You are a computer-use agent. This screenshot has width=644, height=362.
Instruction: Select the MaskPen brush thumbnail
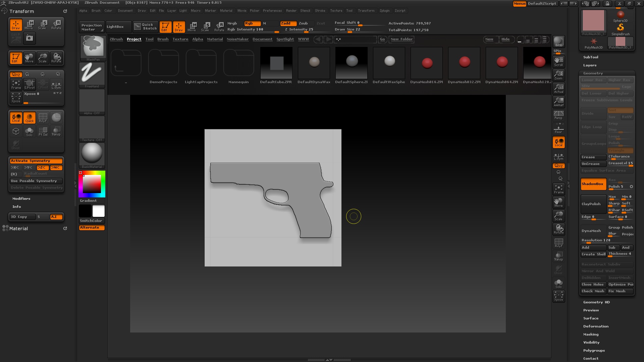(x=92, y=47)
